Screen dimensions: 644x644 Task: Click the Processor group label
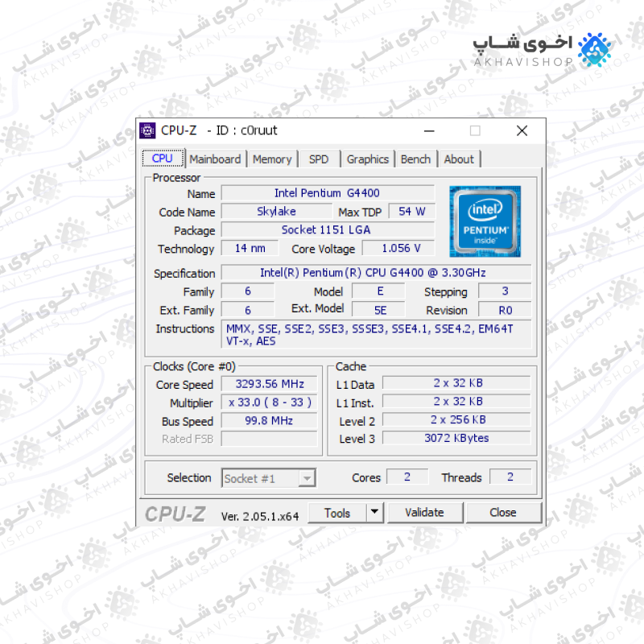pyautogui.click(x=176, y=178)
